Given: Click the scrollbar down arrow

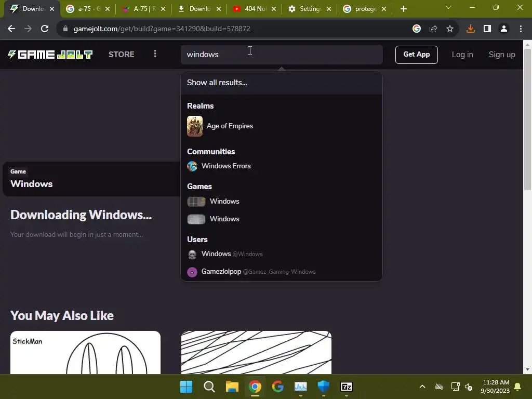Looking at the screenshot, I should point(528,369).
